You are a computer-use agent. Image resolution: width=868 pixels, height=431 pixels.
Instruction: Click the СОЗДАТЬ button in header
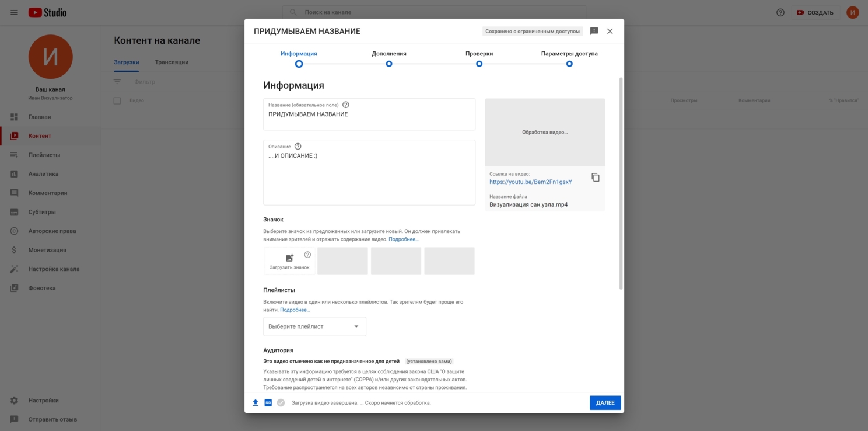coord(815,12)
